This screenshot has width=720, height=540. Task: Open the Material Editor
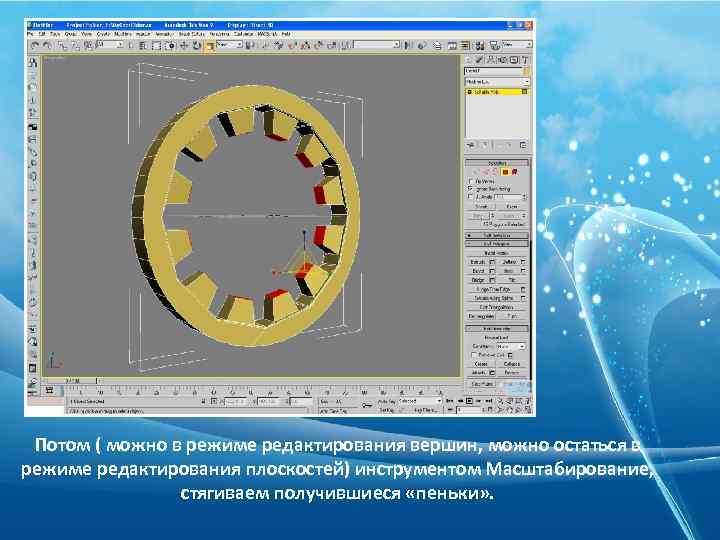479,45
